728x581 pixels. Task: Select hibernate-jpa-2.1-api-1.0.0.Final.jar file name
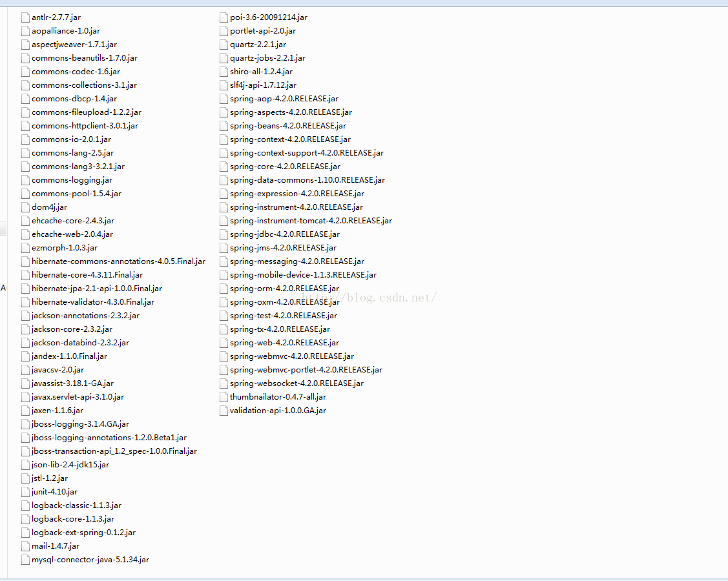[97, 289]
